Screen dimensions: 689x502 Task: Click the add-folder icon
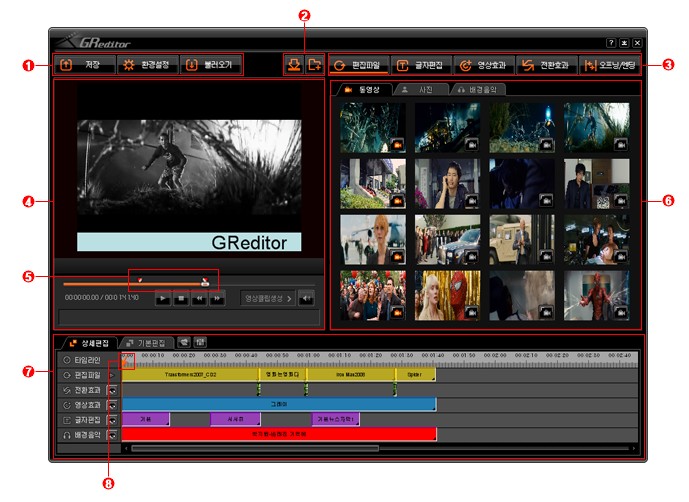[314, 65]
